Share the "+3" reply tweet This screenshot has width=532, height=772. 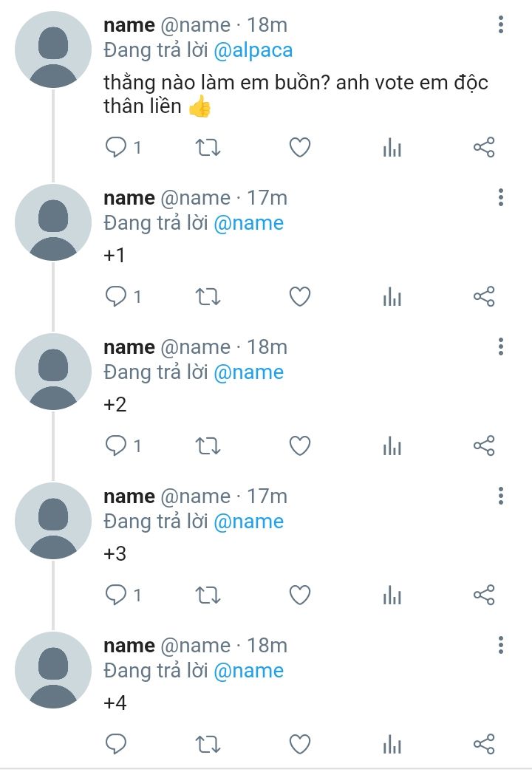coord(483,595)
